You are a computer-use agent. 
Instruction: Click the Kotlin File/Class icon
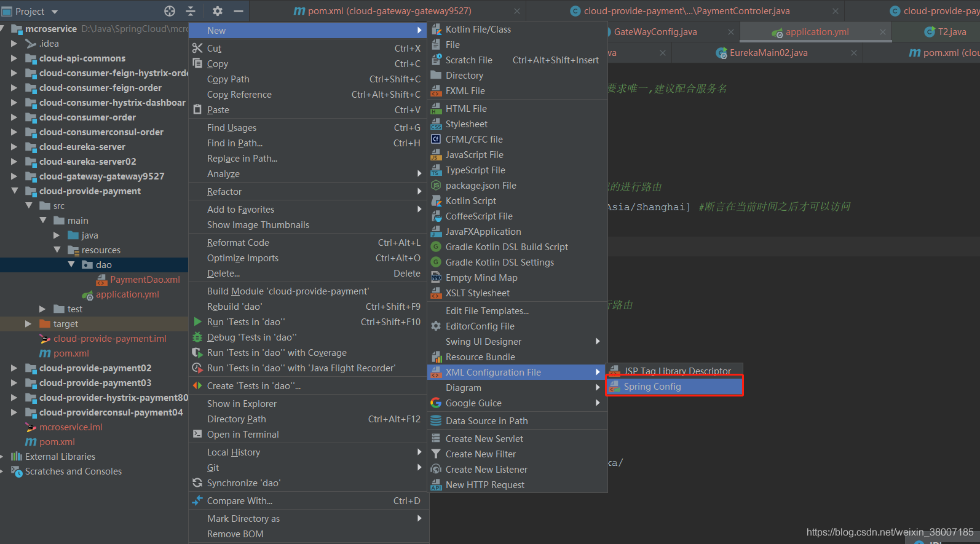point(437,29)
